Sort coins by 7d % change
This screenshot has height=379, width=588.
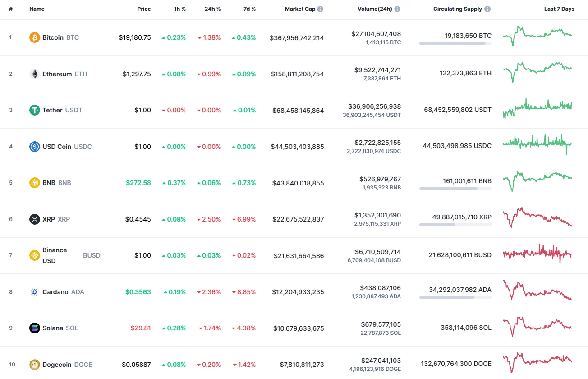249,9
